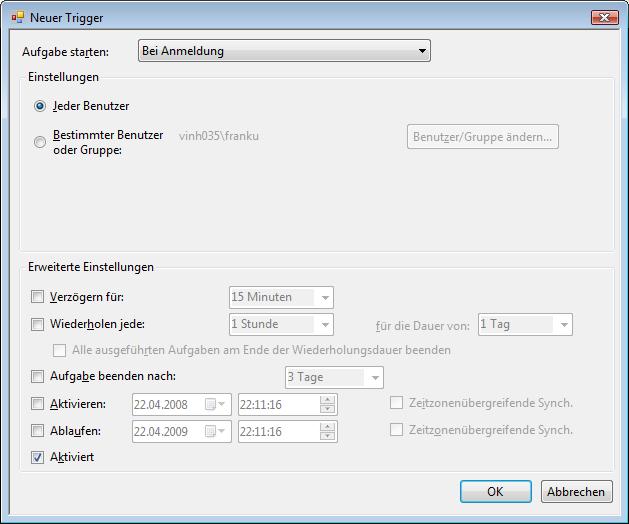Click Benutzer/Gruppe ändern button
This screenshot has height=524, width=629.
tap(483, 137)
